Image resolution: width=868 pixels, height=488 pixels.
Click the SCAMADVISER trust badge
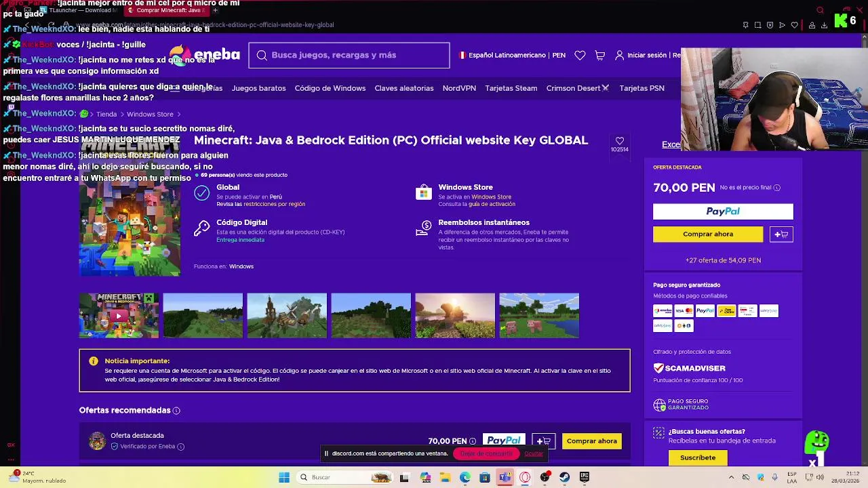(x=690, y=368)
